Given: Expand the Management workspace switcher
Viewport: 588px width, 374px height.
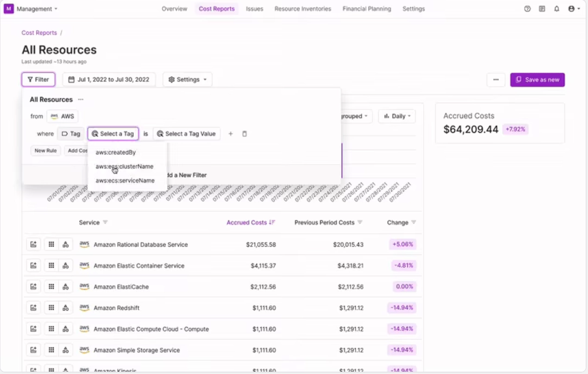Looking at the screenshot, I should (37, 9).
